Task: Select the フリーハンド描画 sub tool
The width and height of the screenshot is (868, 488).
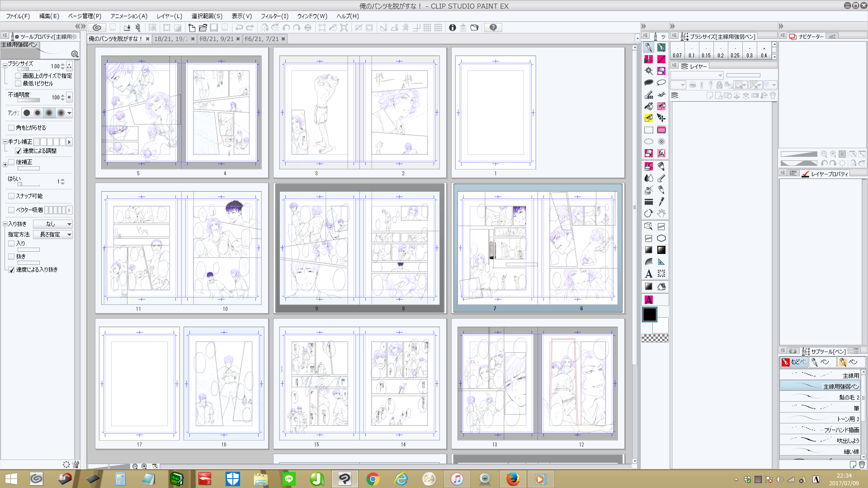Action: coord(820,430)
